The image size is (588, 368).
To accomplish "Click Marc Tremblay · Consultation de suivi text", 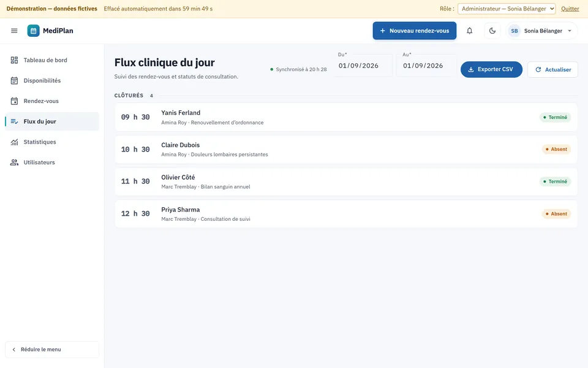I will (206, 219).
